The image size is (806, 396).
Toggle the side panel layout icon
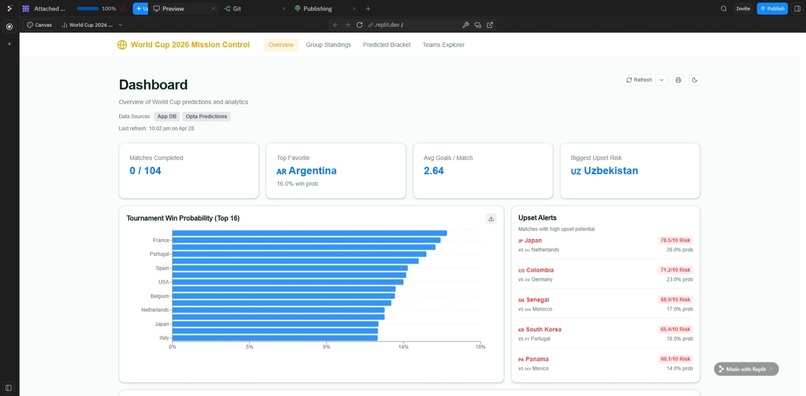point(797,9)
